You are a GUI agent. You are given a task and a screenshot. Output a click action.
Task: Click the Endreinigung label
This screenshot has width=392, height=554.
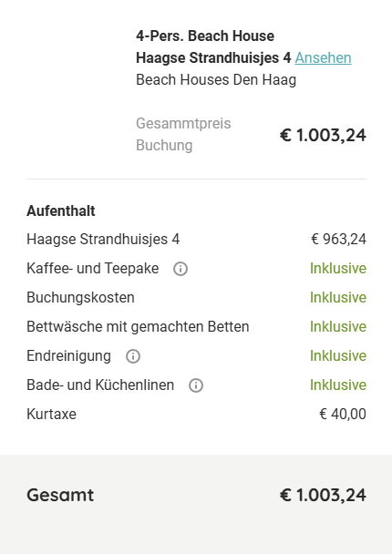pos(69,355)
